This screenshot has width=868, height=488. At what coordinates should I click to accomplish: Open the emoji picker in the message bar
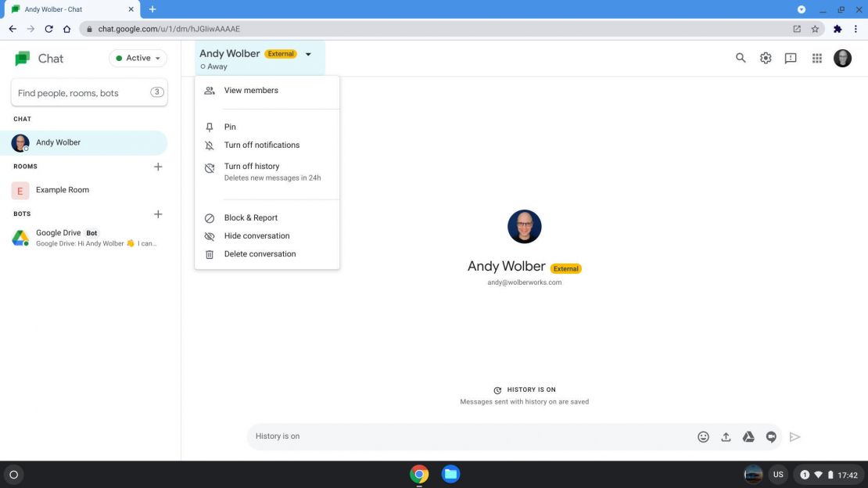[x=703, y=436]
